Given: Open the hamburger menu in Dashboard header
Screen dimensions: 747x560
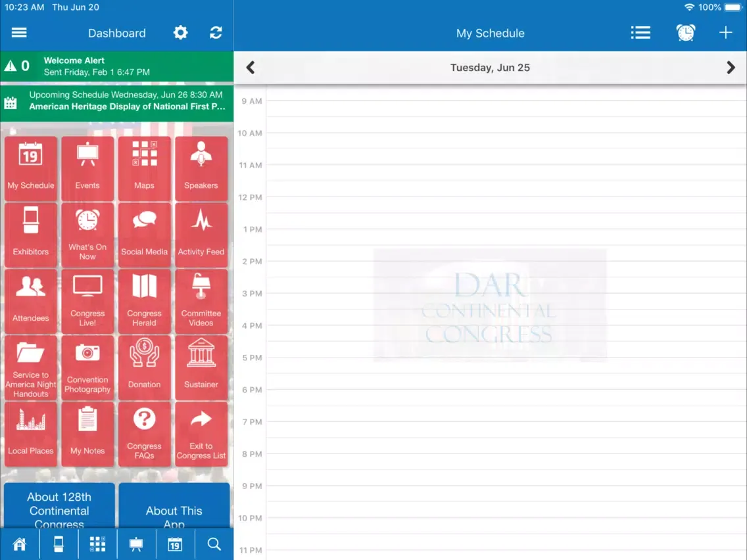Looking at the screenshot, I should coord(19,33).
